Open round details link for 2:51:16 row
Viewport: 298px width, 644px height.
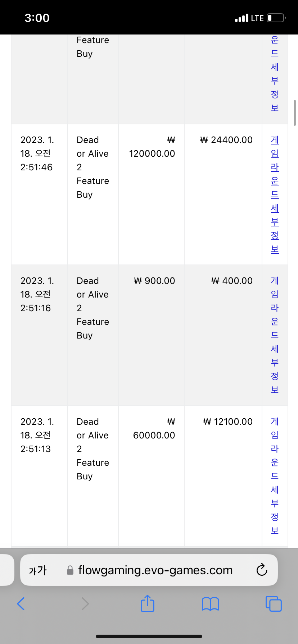pyautogui.click(x=275, y=335)
